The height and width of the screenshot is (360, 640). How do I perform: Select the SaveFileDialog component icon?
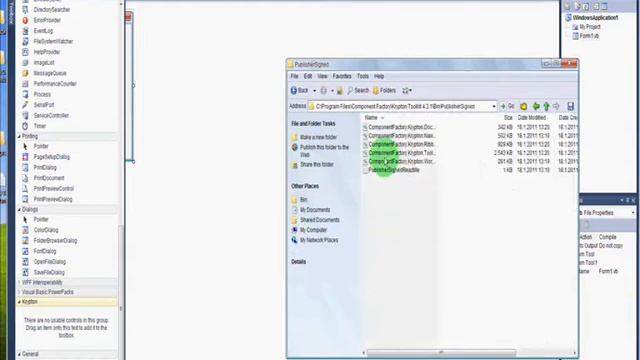25,272
